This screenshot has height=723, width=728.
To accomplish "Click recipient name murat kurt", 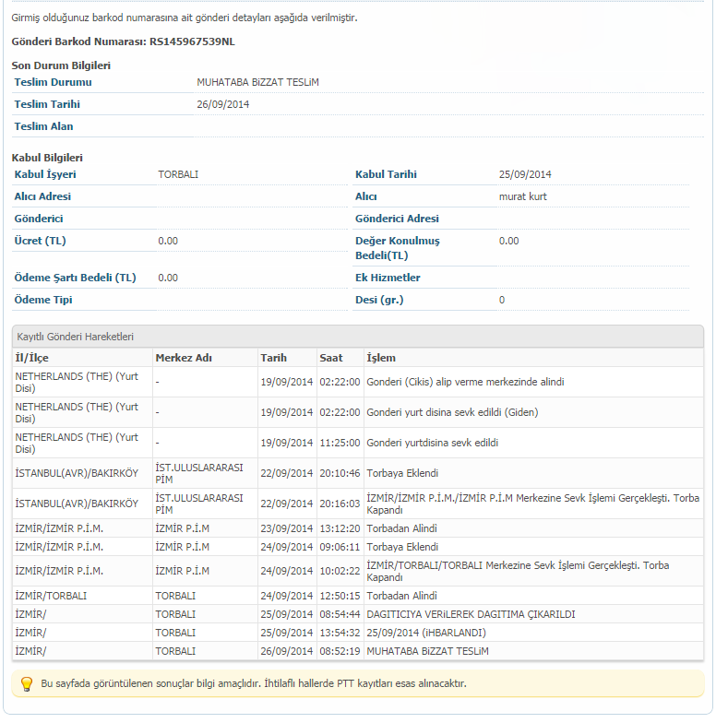I will pos(523,196).
